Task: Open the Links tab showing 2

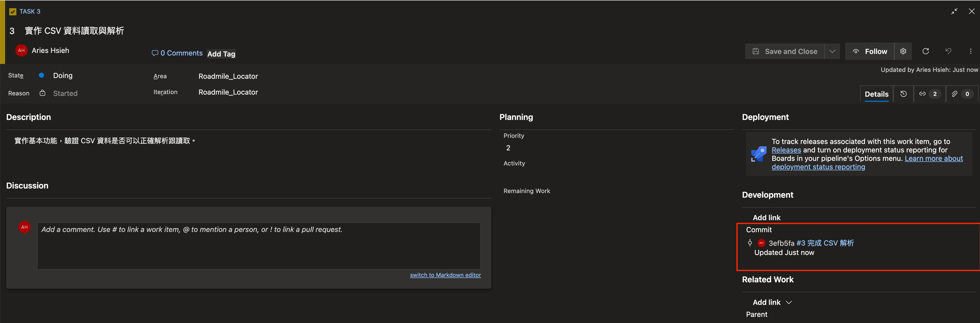Action: point(929,94)
